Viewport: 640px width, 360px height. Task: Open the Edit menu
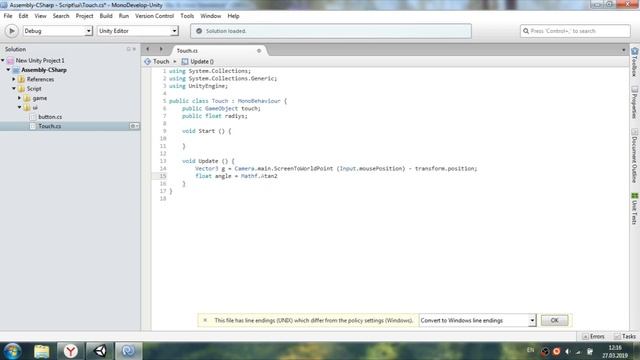pos(23,16)
